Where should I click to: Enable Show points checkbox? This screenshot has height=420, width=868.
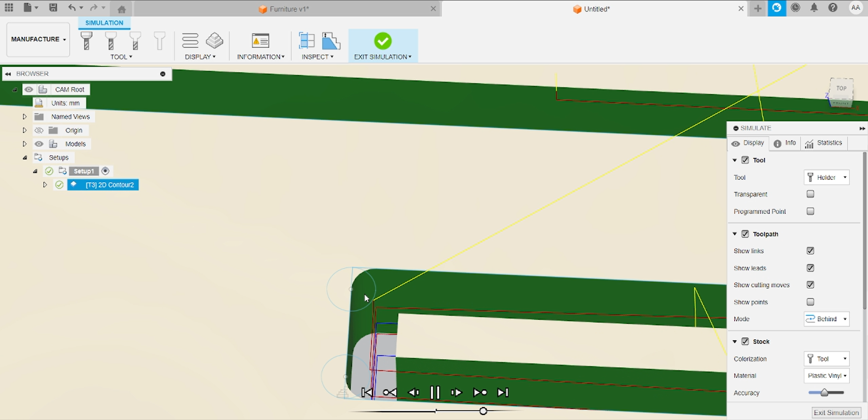[x=810, y=302]
